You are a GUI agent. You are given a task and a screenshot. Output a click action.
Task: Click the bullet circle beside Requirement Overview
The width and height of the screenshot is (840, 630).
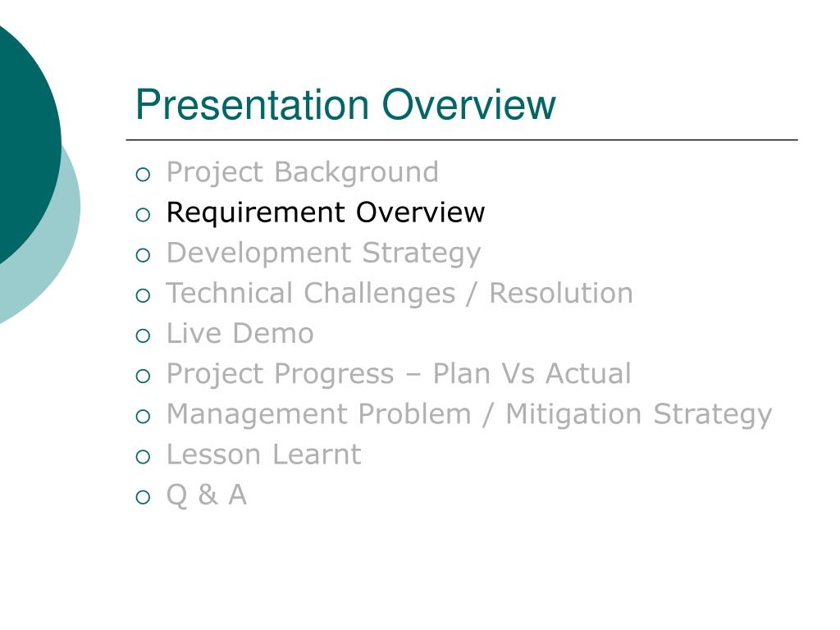(143, 215)
